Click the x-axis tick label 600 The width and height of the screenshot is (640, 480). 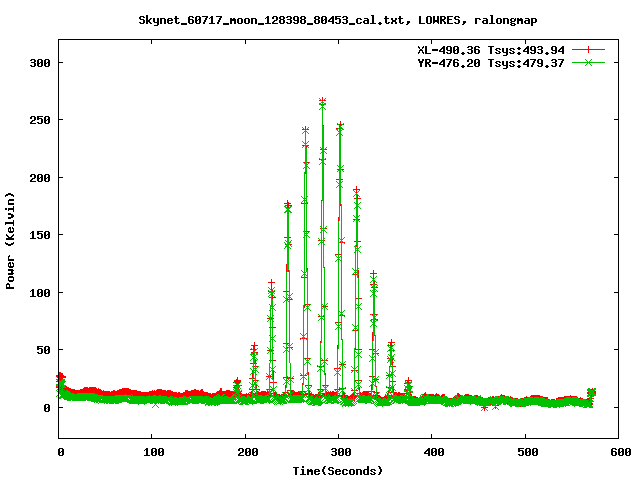tap(621, 452)
